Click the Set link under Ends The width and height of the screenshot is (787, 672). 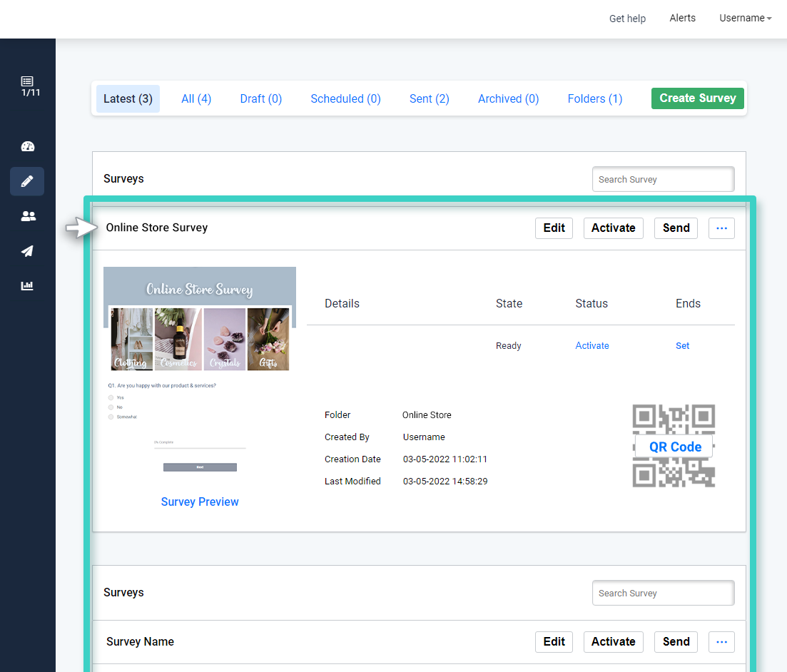(683, 346)
